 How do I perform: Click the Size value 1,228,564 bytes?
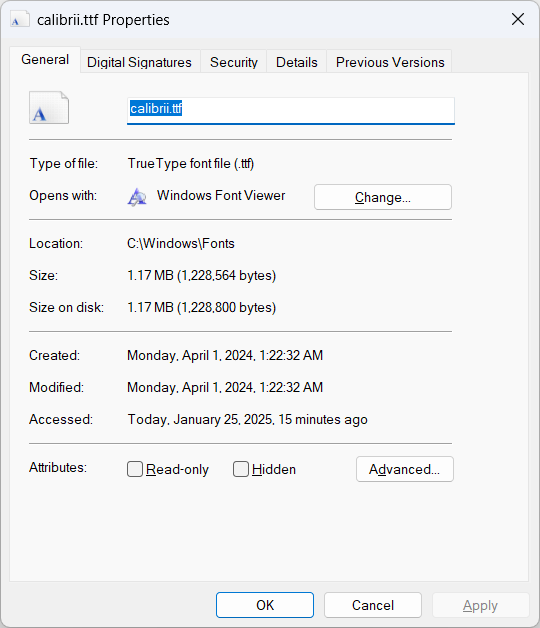[x=201, y=276]
